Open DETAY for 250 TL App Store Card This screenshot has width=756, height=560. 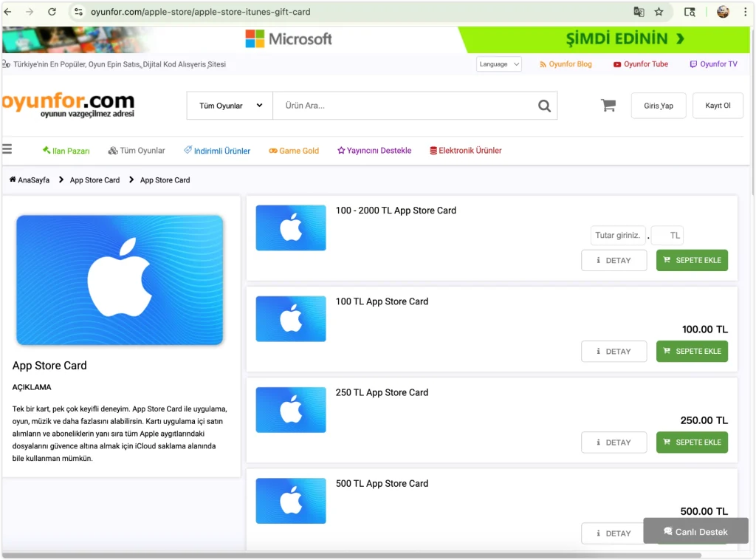pyautogui.click(x=614, y=443)
